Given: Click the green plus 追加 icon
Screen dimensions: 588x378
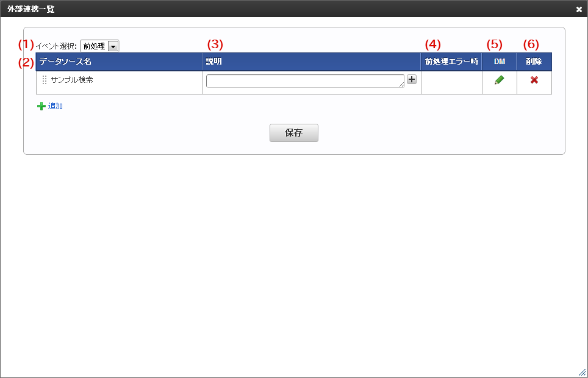Looking at the screenshot, I should pos(41,107).
